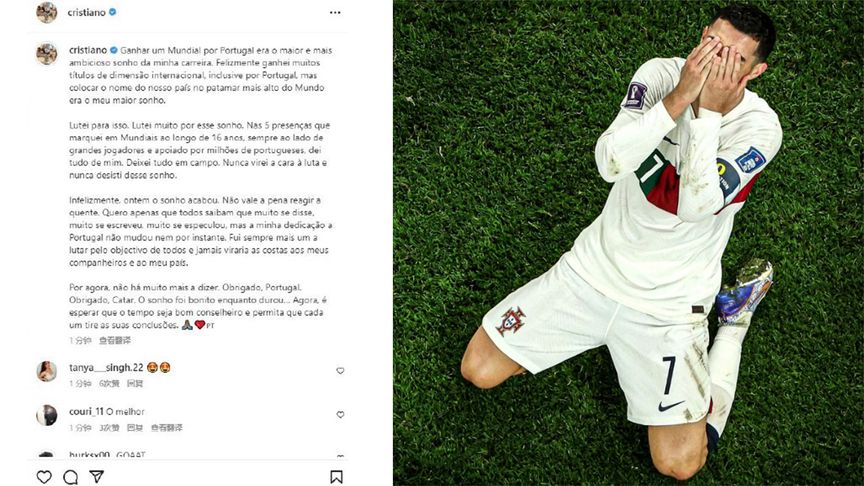This screenshot has width=864, height=486.
Task: Open cristiano's avatar in the post header
Action: (47, 12)
